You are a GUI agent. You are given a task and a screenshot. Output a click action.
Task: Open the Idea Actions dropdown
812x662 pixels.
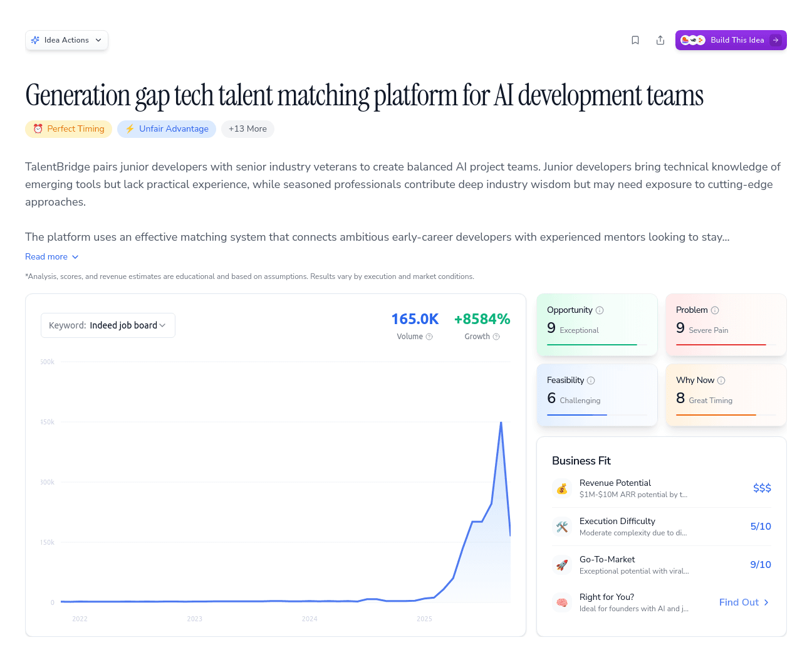(66, 39)
